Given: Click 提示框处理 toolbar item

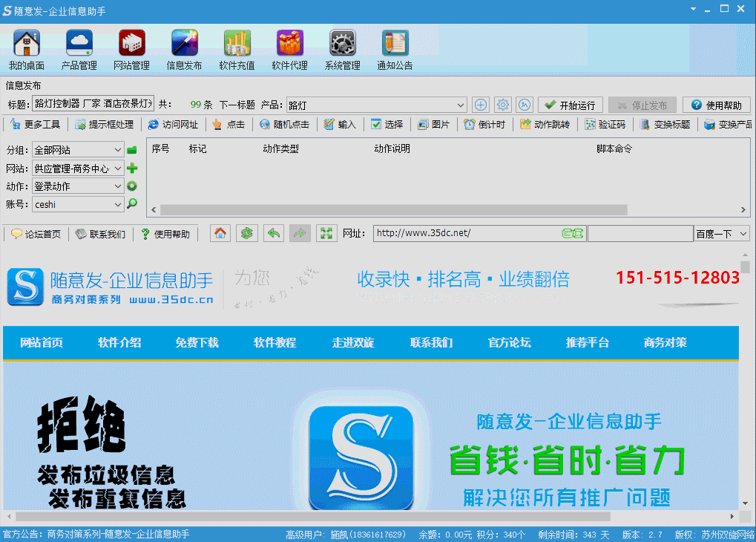Looking at the screenshot, I should [x=104, y=125].
